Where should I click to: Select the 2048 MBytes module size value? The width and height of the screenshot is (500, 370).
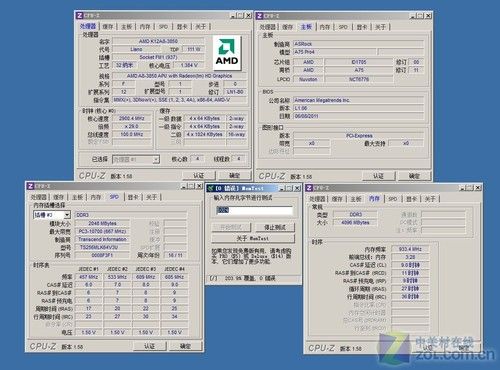point(102,223)
